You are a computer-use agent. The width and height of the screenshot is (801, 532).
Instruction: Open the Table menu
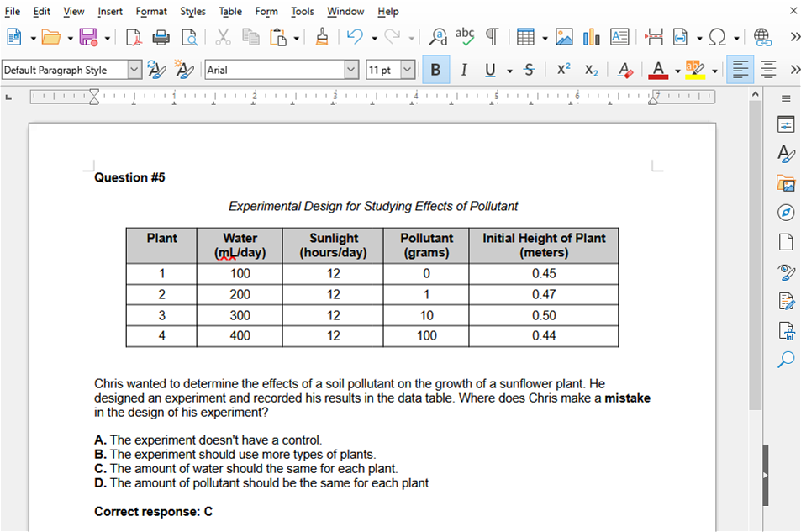pyautogui.click(x=230, y=11)
